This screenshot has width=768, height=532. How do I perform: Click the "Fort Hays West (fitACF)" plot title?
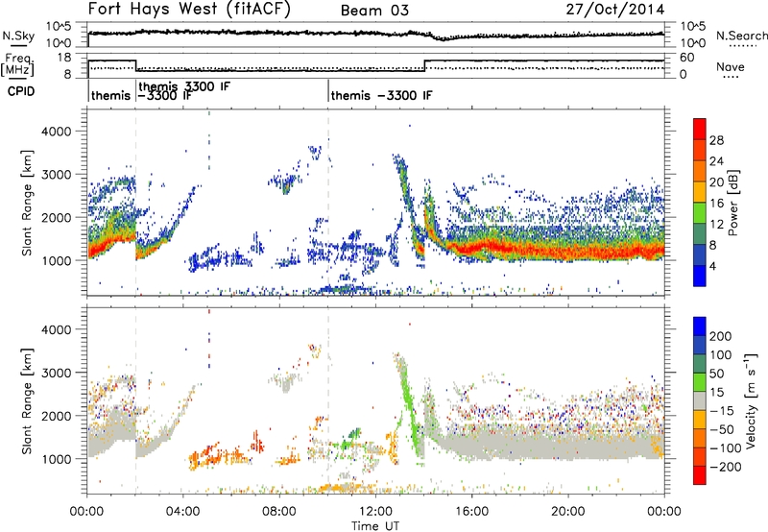[x=189, y=10]
